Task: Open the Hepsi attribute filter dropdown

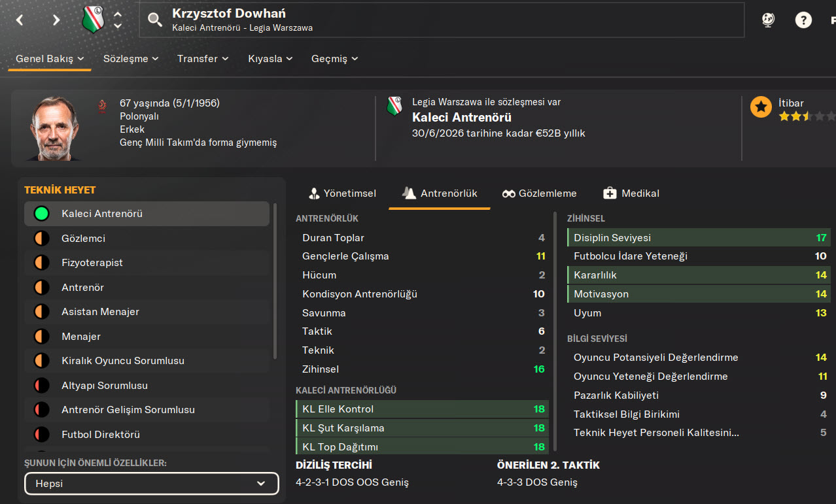Action: click(x=152, y=484)
